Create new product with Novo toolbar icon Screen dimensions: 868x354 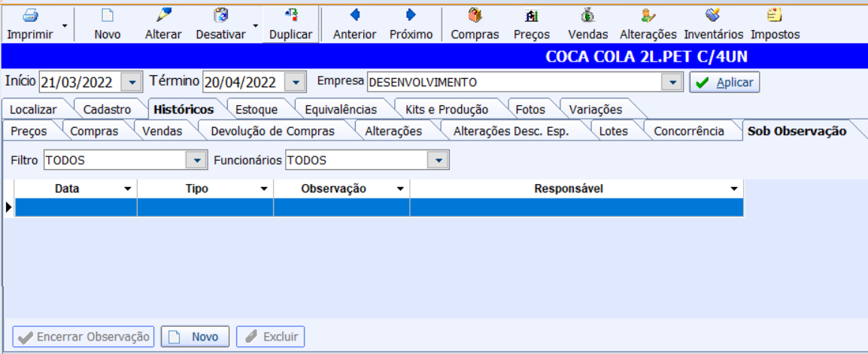pos(108,15)
